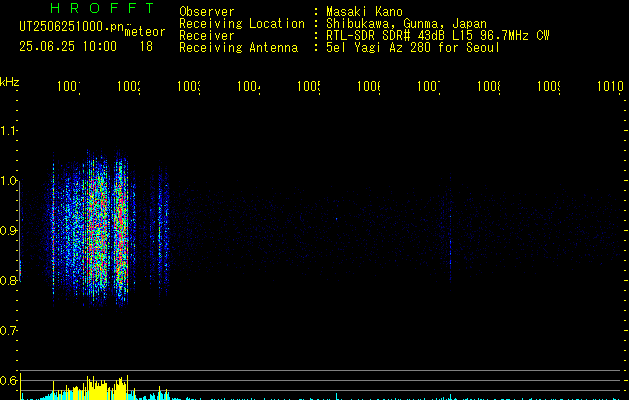The image size is (629, 400).
Task: Click the kHz axis unit label
Action: 10,82
